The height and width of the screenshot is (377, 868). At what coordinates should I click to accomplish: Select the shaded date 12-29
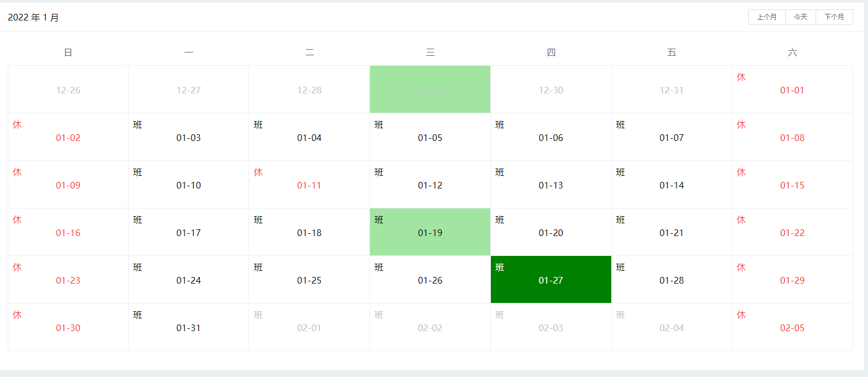430,90
